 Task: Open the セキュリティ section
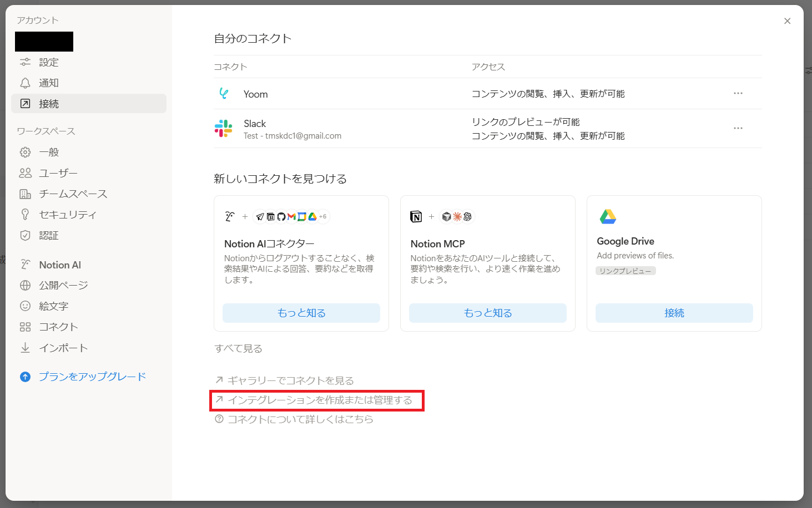pos(89,215)
